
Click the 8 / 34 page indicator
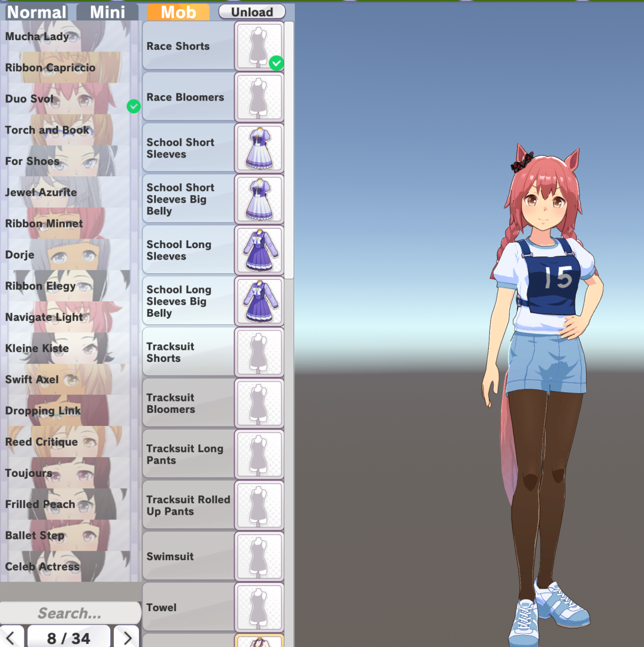[68, 637]
